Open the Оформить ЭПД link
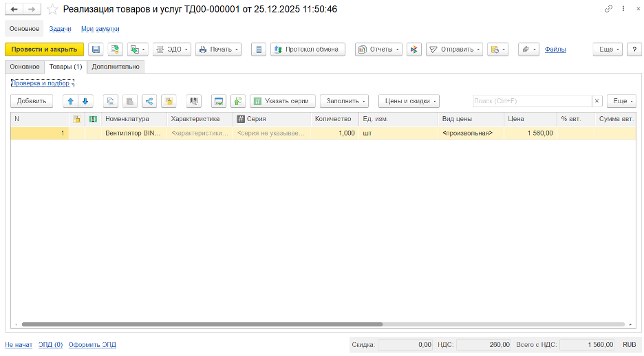Image resolution: width=644 pixels, height=356 pixels. click(92, 344)
